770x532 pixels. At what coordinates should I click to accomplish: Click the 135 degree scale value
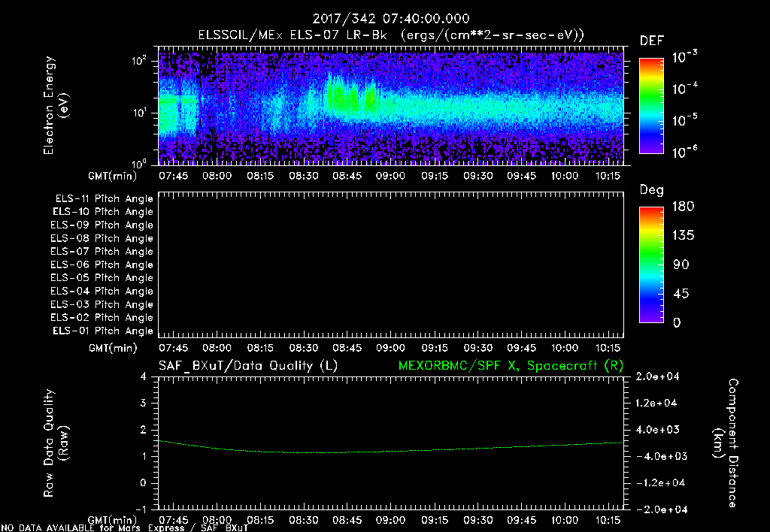tap(683, 236)
